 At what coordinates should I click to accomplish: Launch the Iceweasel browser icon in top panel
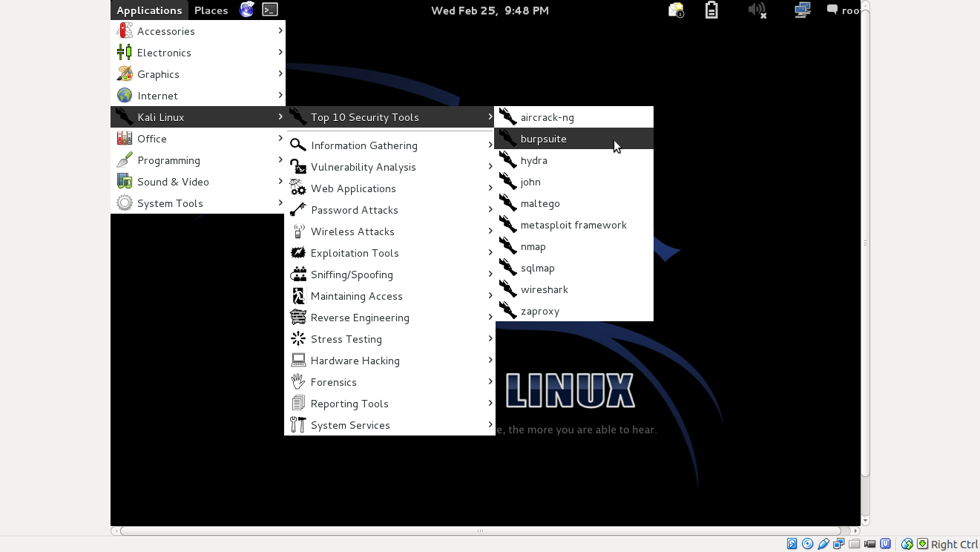click(x=247, y=10)
